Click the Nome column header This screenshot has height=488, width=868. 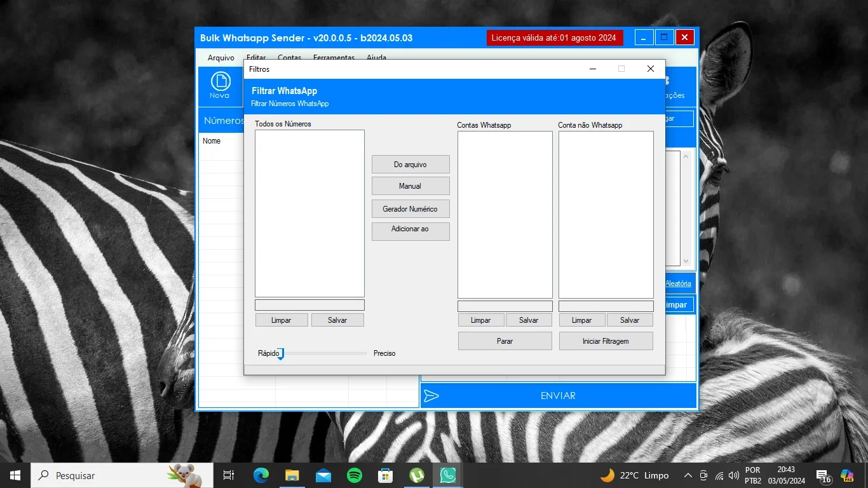pyautogui.click(x=212, y=141)
